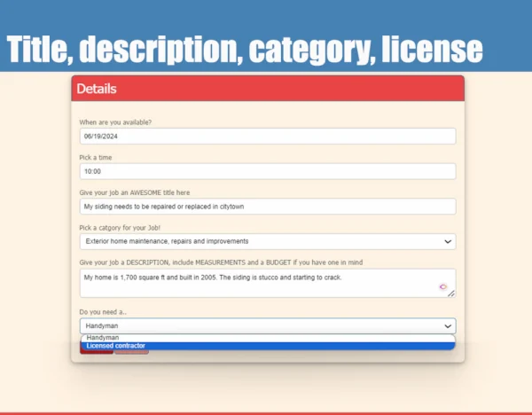Click the pink button behind the dropdown list
This screenshot has width=532, height=415.
pyautogui.click(x=131, y=352)
